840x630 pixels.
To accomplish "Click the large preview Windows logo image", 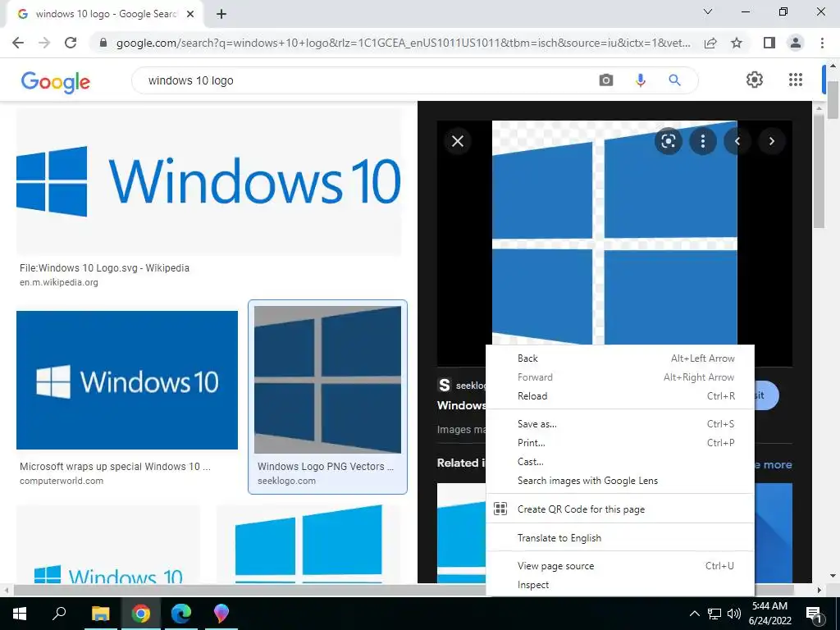I will (614, 232).
